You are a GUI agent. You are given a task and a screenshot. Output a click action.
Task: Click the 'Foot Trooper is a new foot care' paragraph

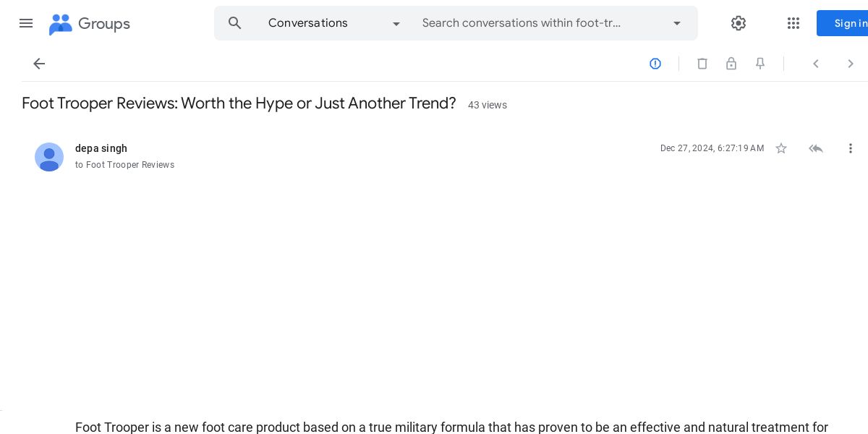tap(451, 427)
